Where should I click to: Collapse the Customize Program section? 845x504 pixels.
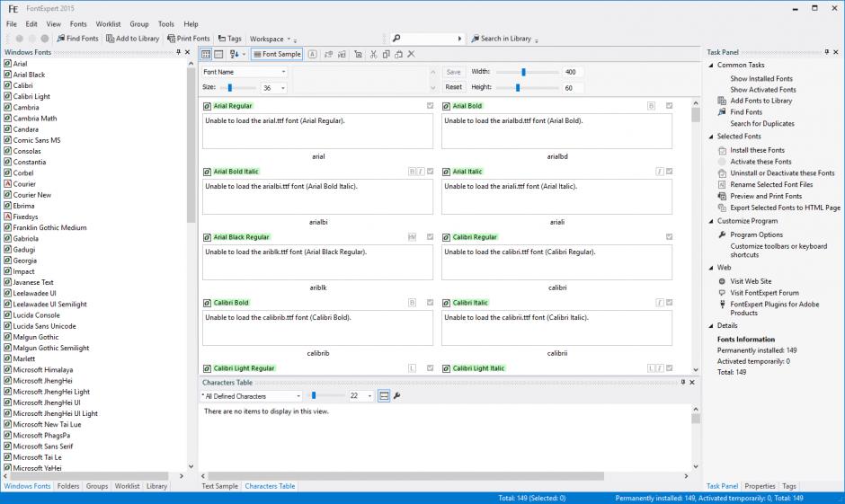[711, 221]
